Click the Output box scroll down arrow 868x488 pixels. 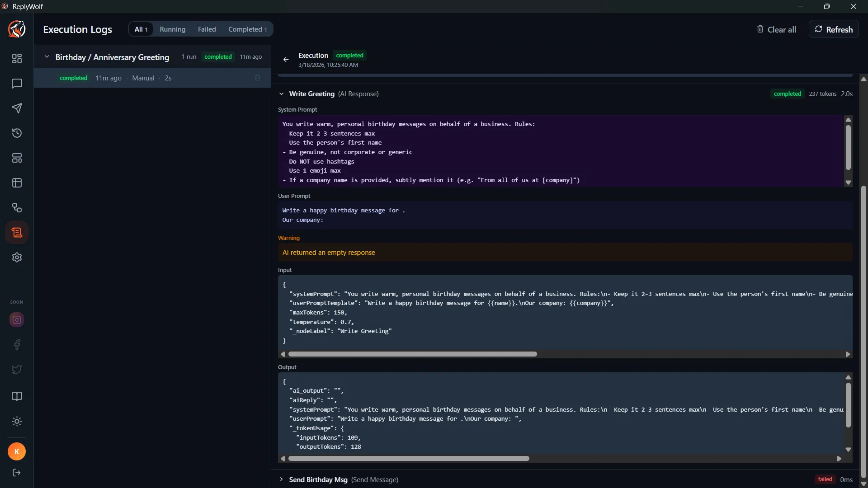click(x=848, y=450)
